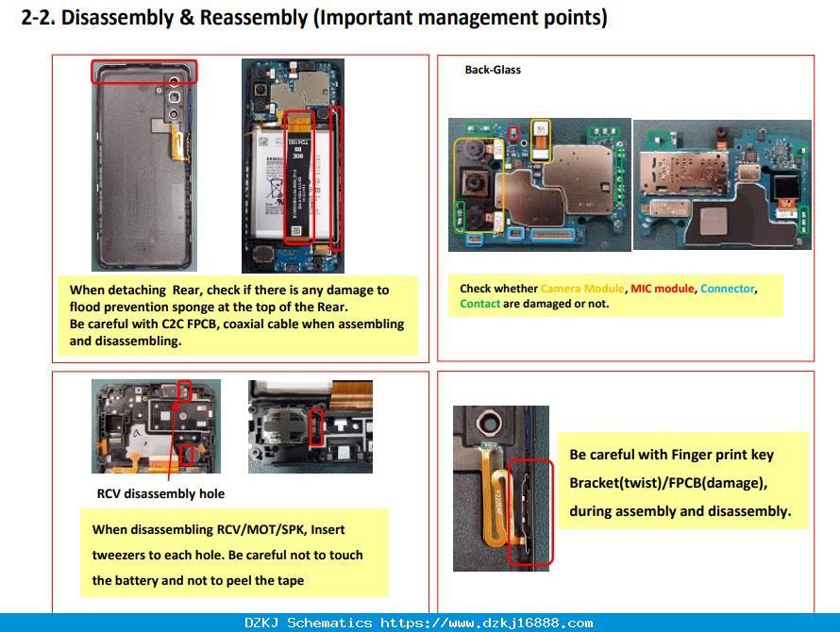The height and width of the screenshot is (632, 840).
Task: Click the yellow "Camera Module" text
Action: (x=582, y=289)
